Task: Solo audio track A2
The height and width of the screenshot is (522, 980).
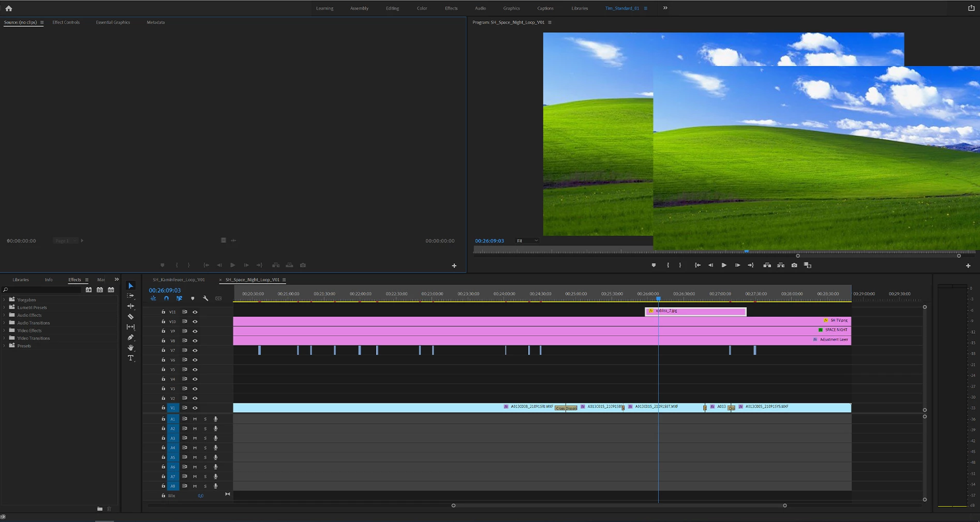Action: click(205, 429)
